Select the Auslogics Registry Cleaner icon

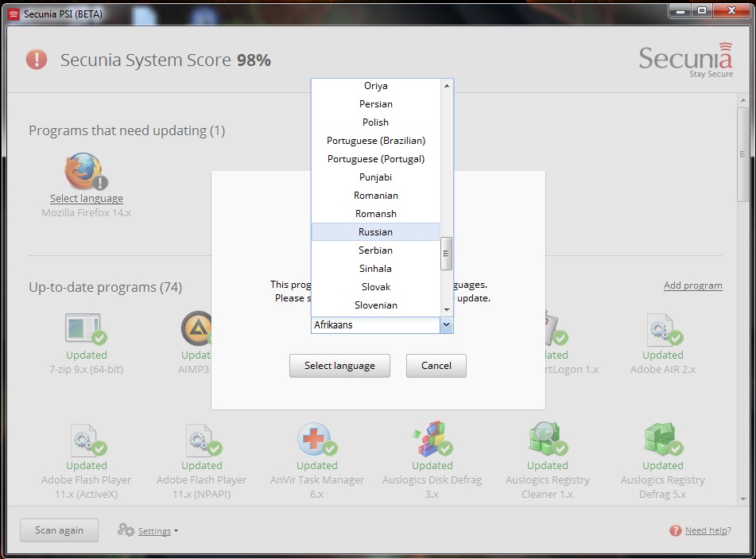point(549,439)
